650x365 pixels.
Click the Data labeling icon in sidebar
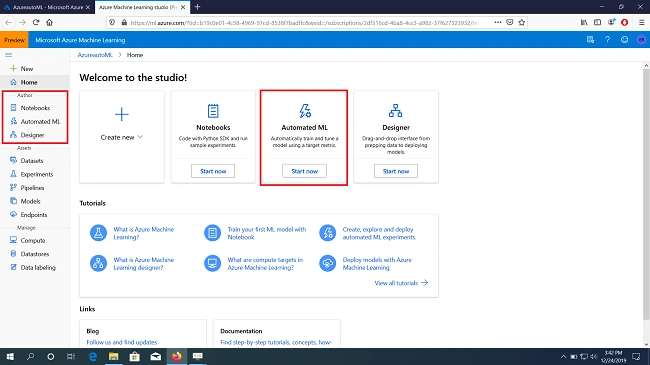pos(13,267)
